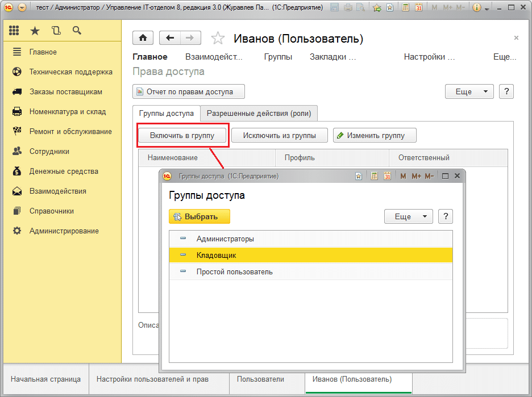Viewport: 532px width, 397px height.
Task: Open the sections menu grid icon
Action: point(14,31)
